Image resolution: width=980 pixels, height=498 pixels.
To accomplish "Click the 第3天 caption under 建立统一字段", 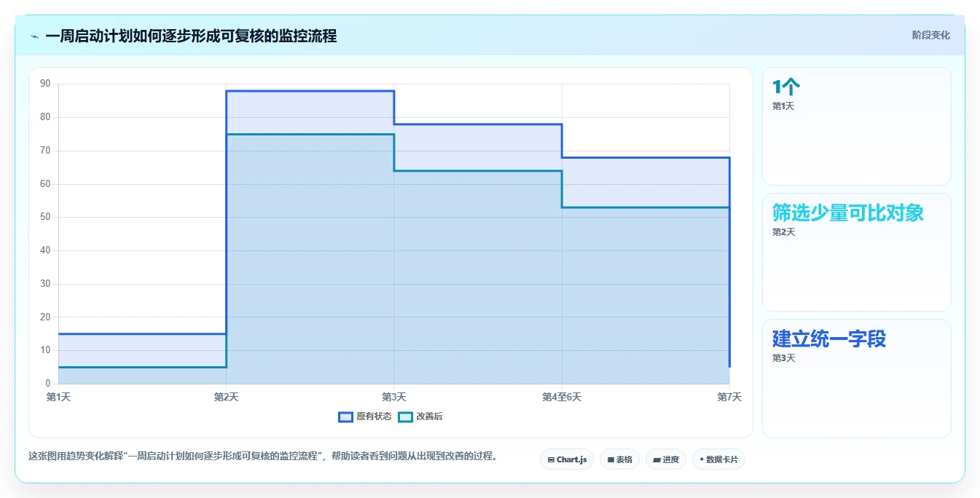I will click(x=784, y=358).
